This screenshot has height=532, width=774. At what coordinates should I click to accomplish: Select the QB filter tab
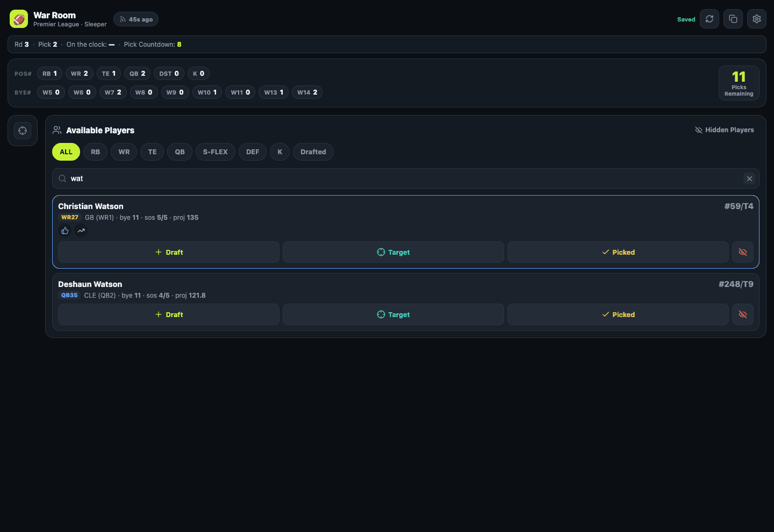(180, 152)
